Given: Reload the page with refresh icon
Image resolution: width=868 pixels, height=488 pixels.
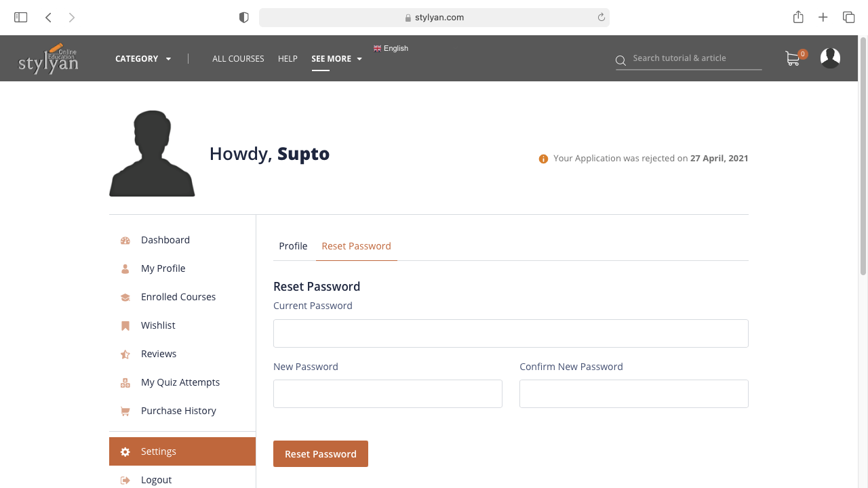Looking at the screenshot, I should coord(601,18).
